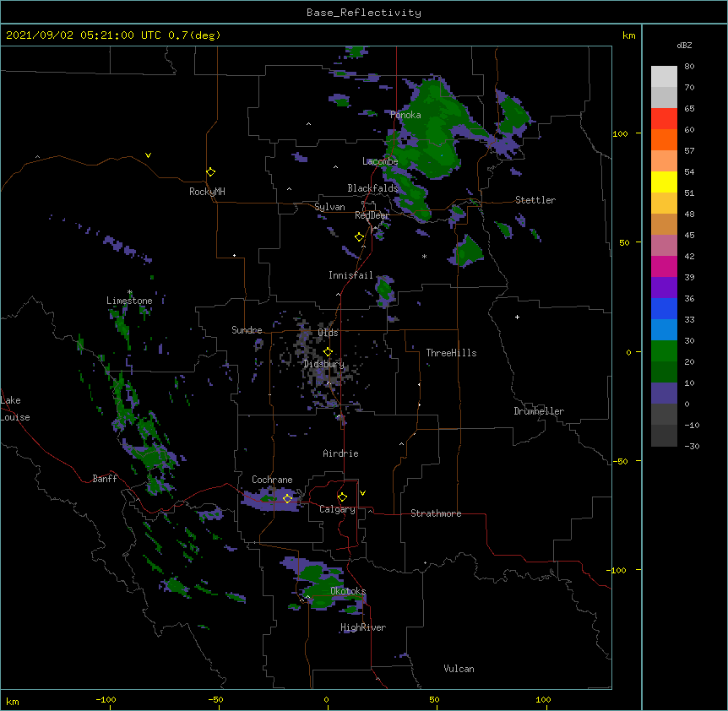The image size is (728, 711).
Task: Click the Base_Reflectivity title text
Action: pos(364,13)
